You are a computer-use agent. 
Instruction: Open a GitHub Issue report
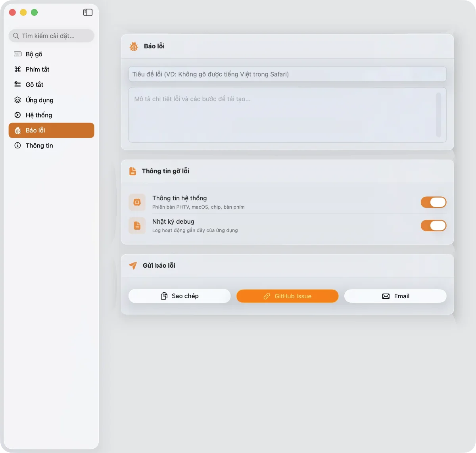coord(287,296)
